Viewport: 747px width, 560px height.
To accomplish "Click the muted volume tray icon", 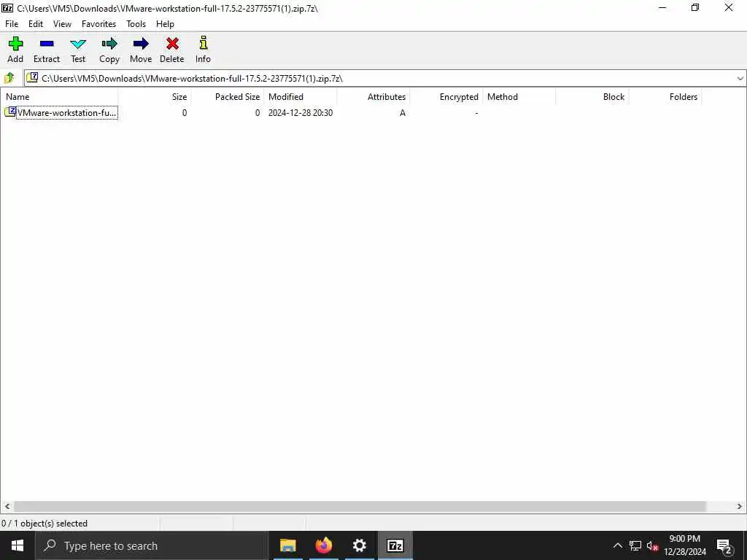I will tap(653, 545).
